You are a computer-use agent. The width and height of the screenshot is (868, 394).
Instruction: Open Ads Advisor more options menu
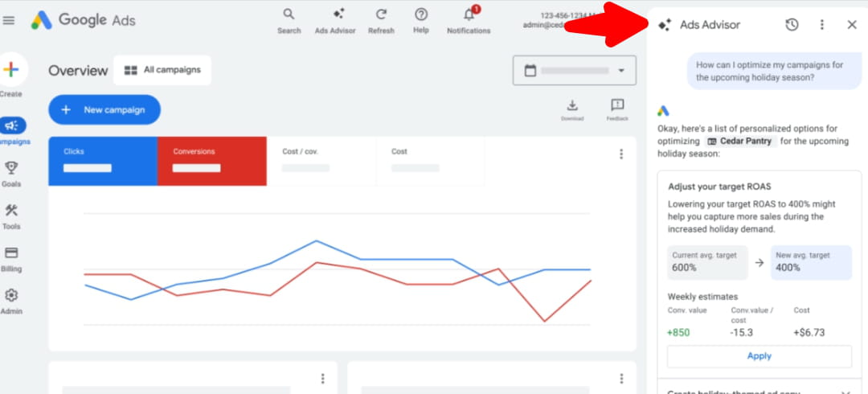[821, 25]
